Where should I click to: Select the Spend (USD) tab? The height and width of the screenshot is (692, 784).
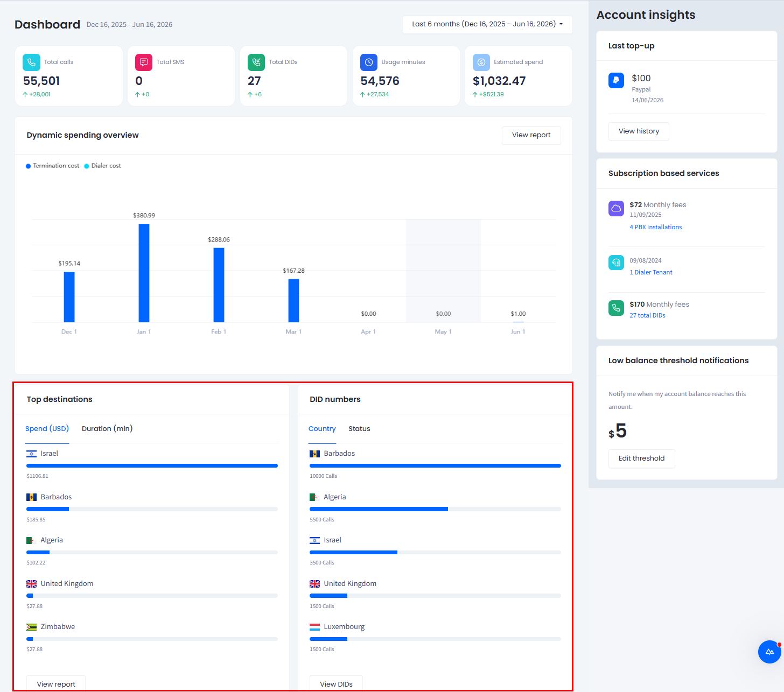[x=47, y=429]
